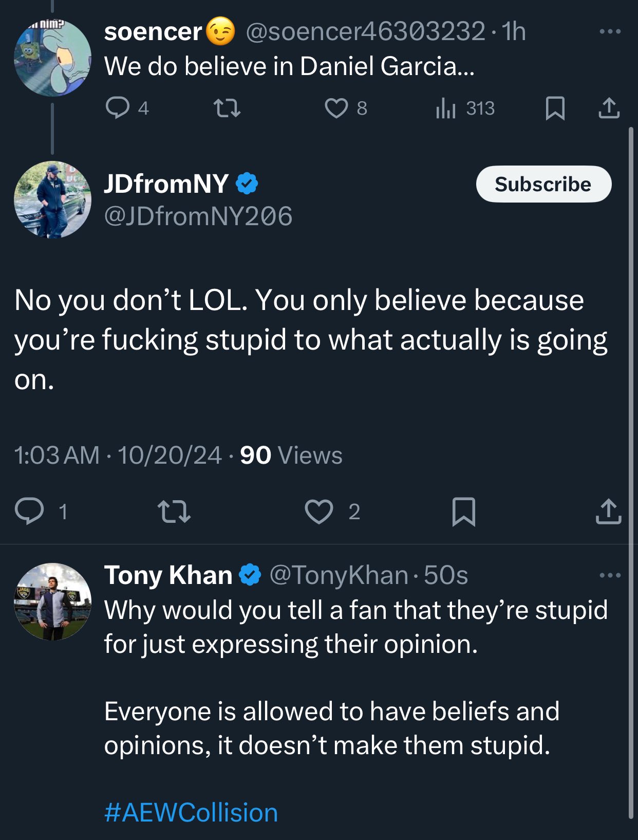The width and height of the screenshot is (638, 840).
Task: Open more options on Tony Khan's reply
Action: pos(610,575)
